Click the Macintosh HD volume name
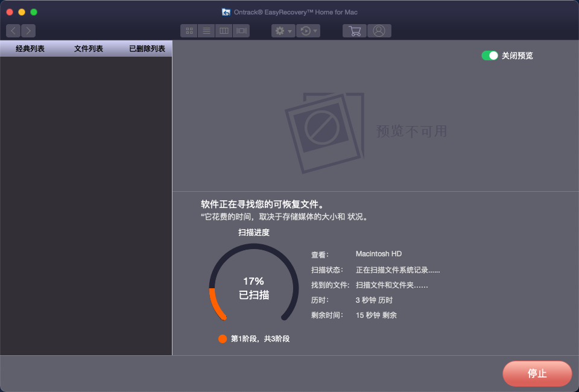This screenshot has height=392, width=579. (x=379, y=254)
